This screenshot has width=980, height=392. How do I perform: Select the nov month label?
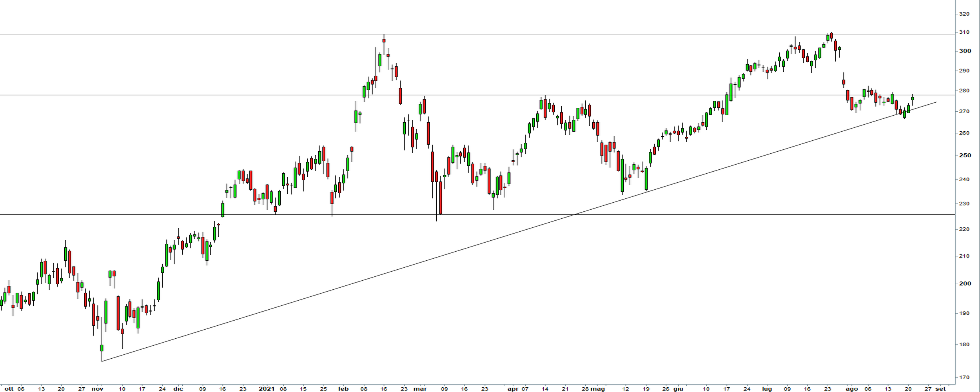pos(97,389)
